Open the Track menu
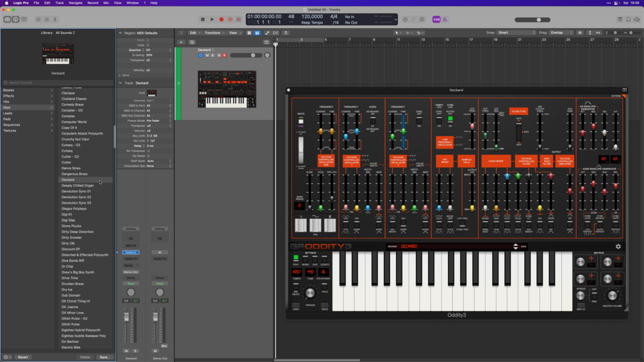The width and height of the screenshot is (644, 362). click(x=59, y=3)
